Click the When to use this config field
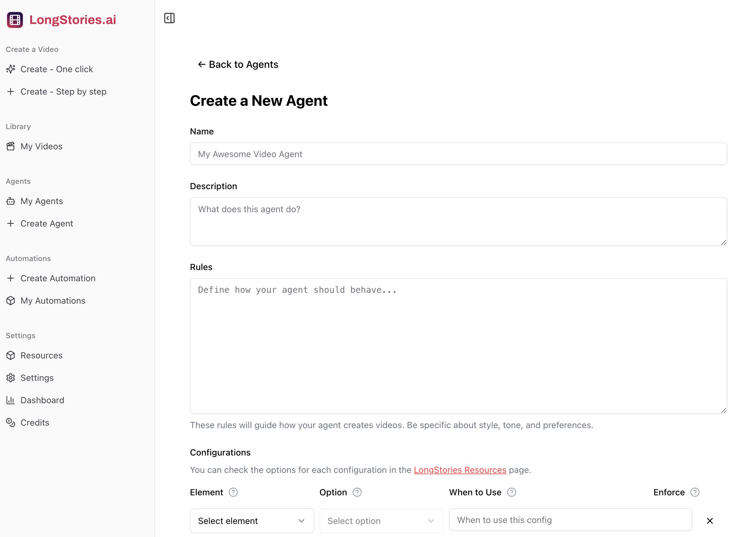 coord(570,520)
